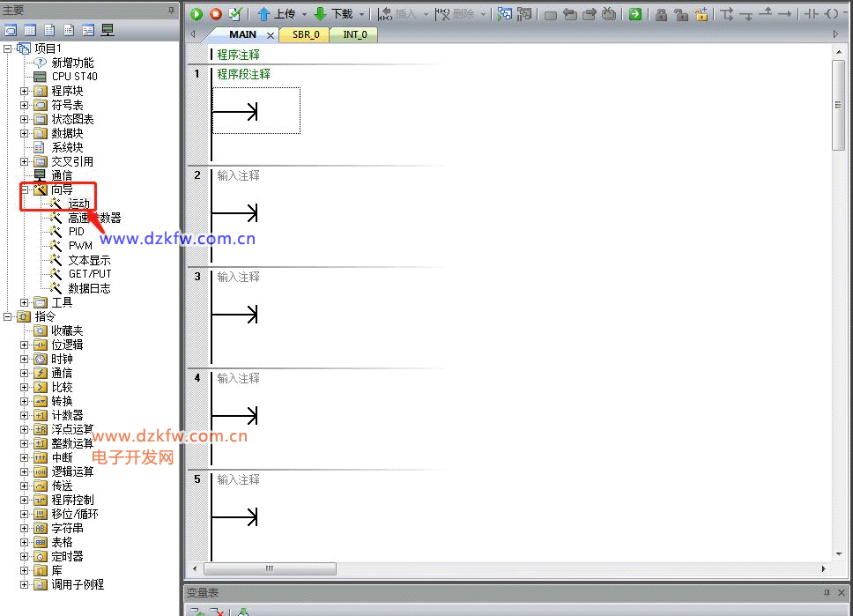Viewport: 853px width, 616px height.
Task: Click the red Stop PLC button
Action: [215, 14]
